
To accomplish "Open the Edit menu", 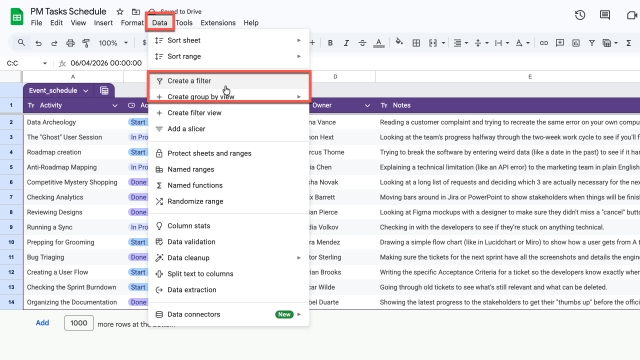I will [56, 23].
